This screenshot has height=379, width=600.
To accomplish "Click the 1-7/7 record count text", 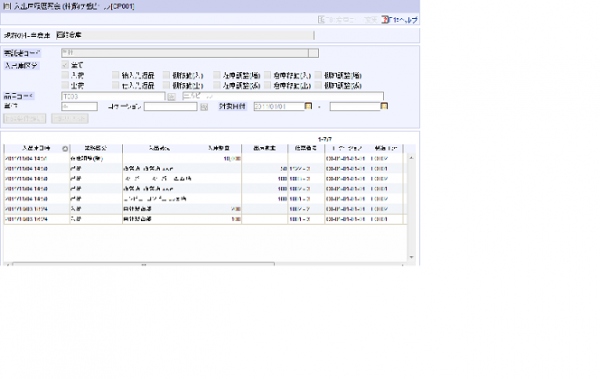I will coord(325,139).
